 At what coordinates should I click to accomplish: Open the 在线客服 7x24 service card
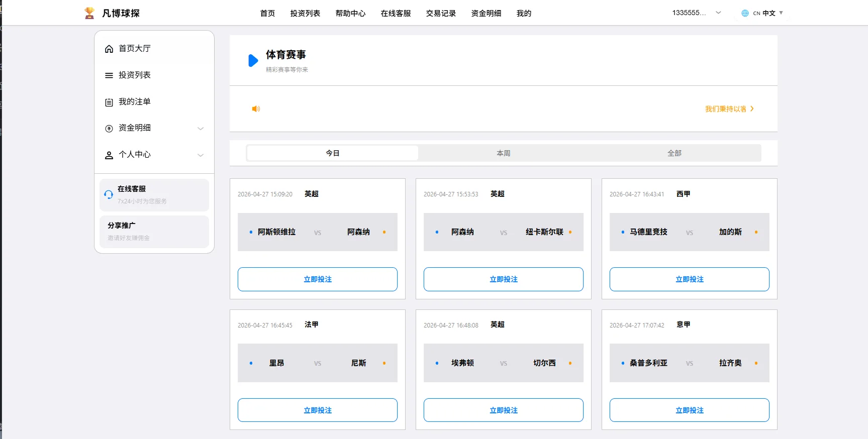pos(154,195)
